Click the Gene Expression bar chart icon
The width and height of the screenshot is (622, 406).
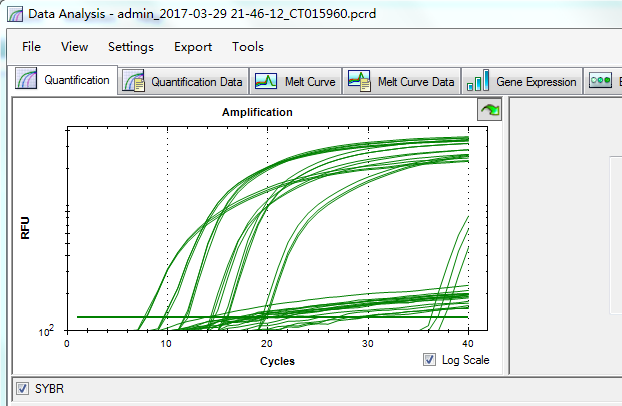478,80
